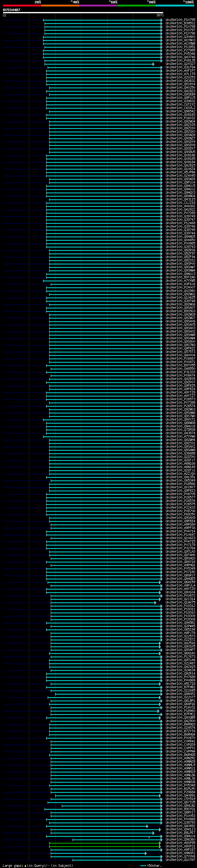Select hit label UniRef100_Q42516

(180, 643)
